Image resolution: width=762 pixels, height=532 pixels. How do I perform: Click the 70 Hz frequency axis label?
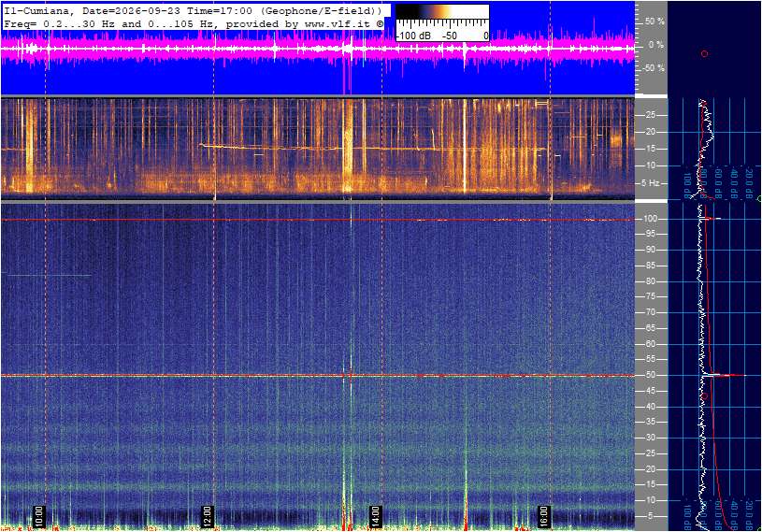650,312
